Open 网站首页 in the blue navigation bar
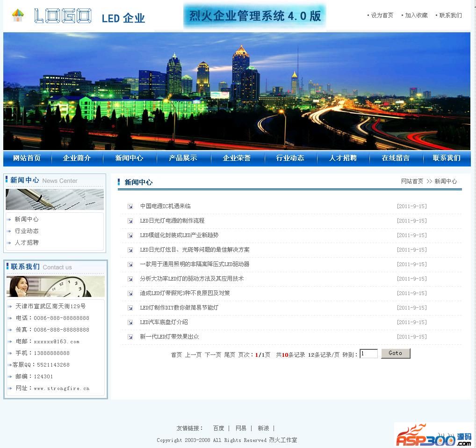476x448 pixels. click(27, 158)
